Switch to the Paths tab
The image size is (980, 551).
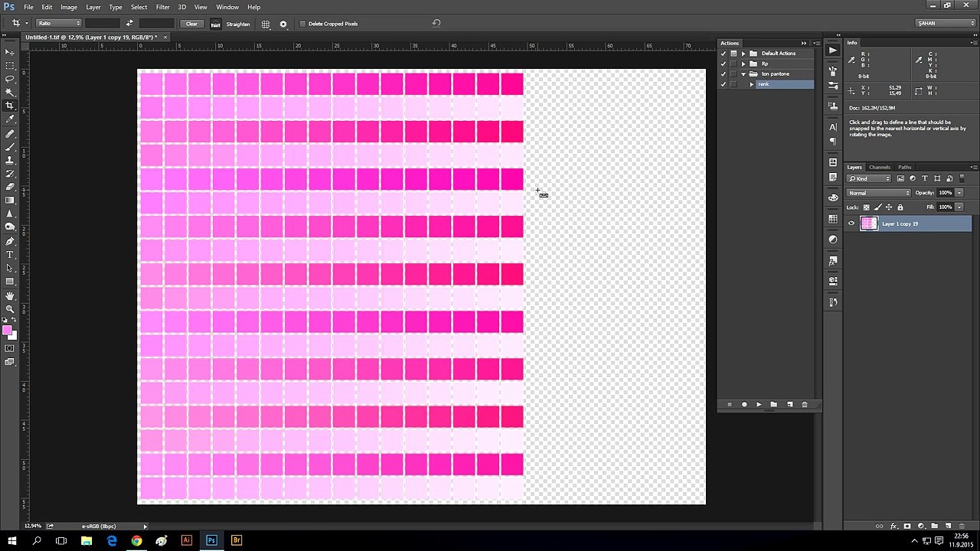coord(905,167)
